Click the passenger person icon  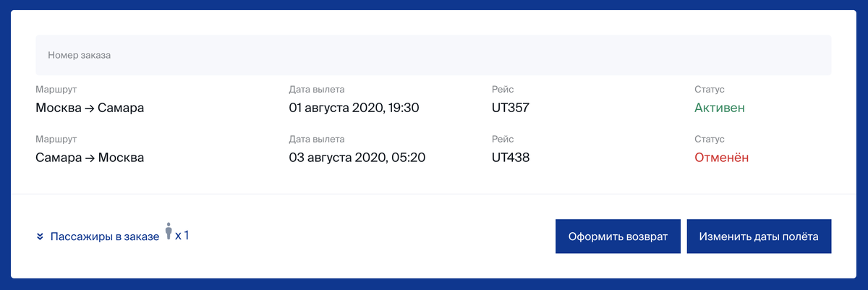(x=169, y=231)
